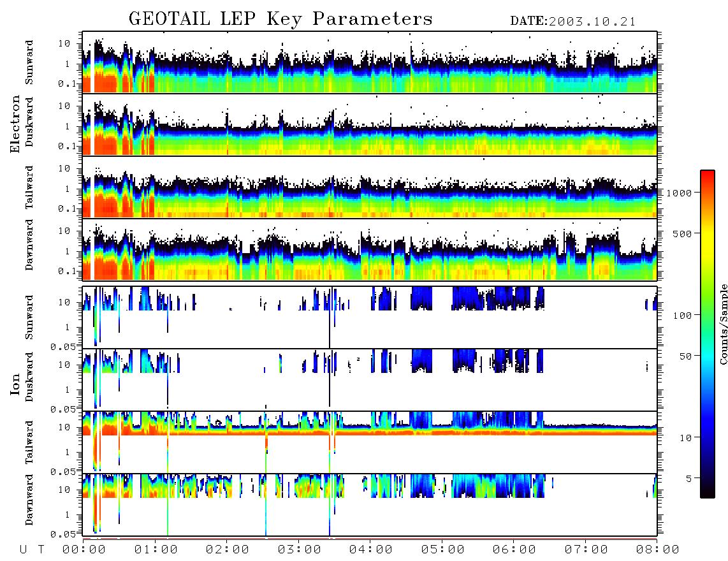
Task: Click the Ion group axis label
Action: (x=15, y=384)
